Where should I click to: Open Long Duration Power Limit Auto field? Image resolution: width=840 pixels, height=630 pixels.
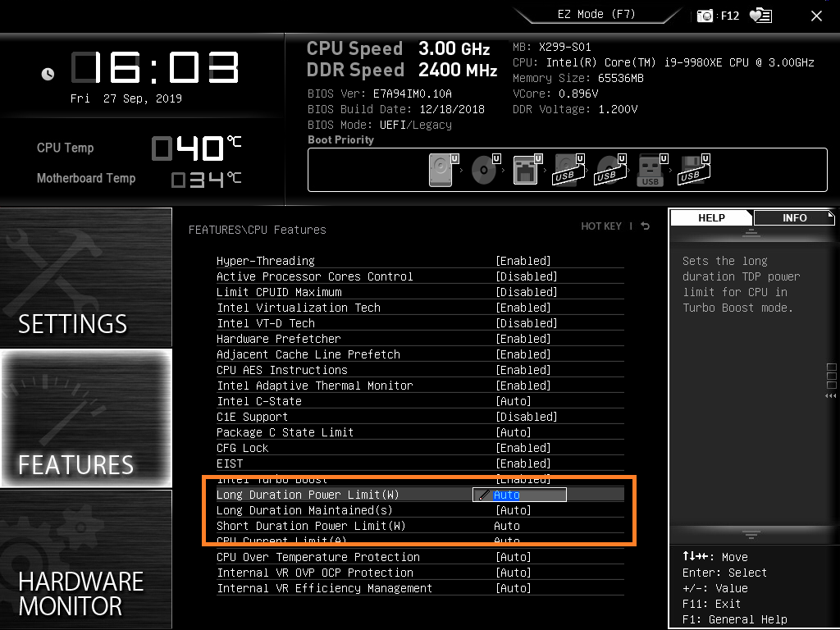click(x=519, y=495)
